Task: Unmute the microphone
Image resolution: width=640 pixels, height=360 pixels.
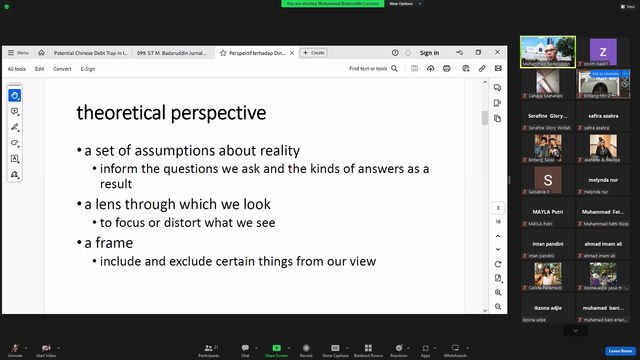Action: [x=15, y=351]
